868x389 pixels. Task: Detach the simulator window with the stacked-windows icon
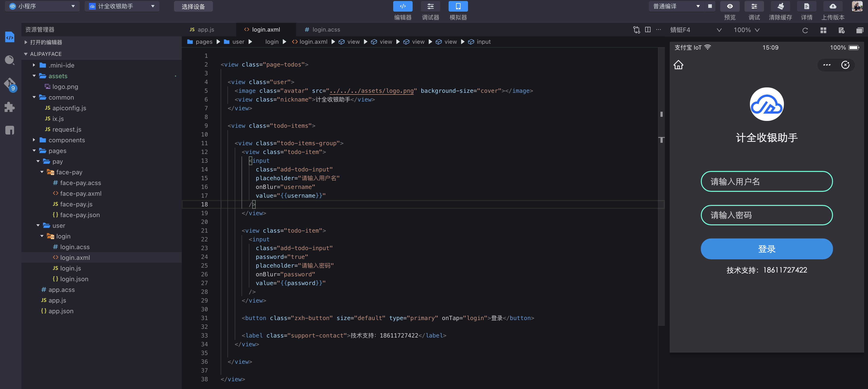tap(859, 30)
